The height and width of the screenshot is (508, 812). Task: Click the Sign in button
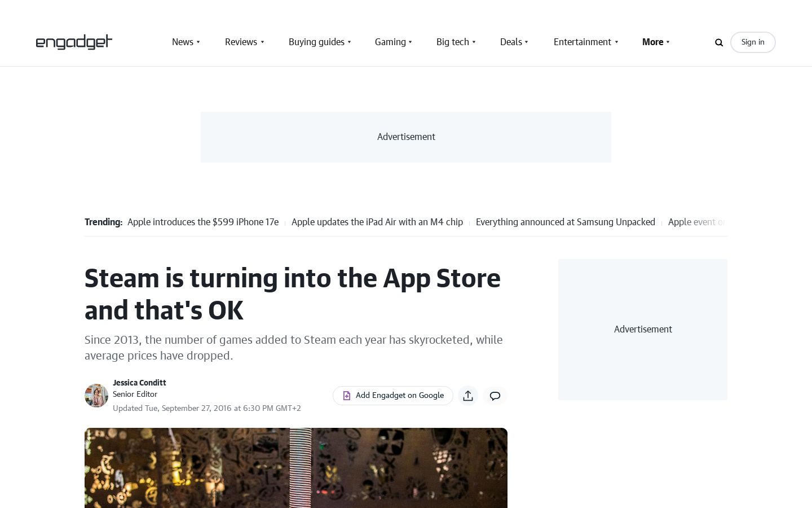click(753, 42)
